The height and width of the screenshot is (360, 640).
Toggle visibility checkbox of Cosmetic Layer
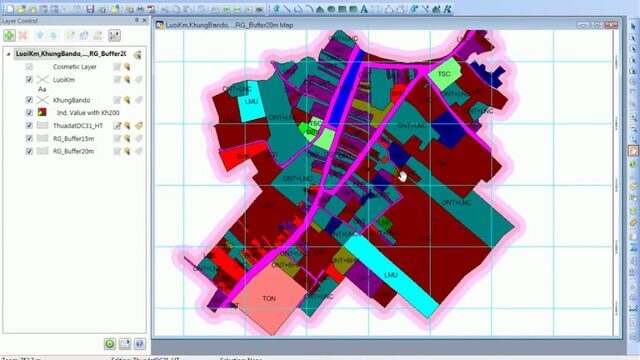(29, 67)
